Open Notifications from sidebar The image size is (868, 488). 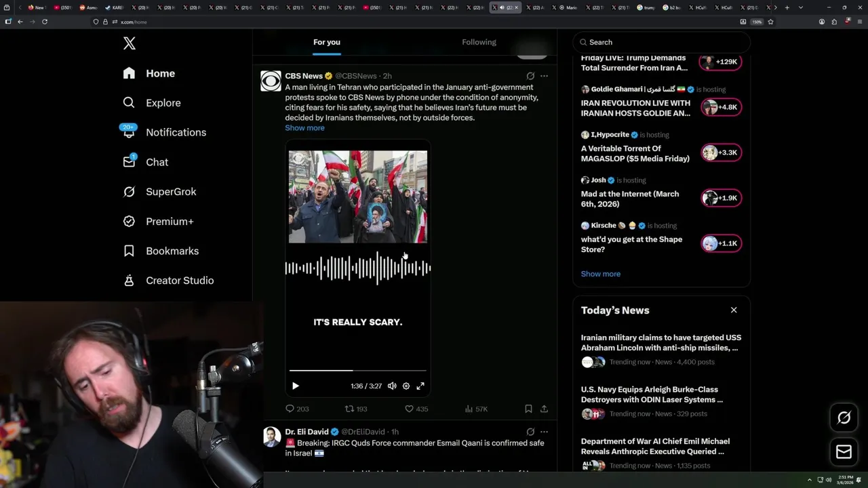click(x=164, y=132)
